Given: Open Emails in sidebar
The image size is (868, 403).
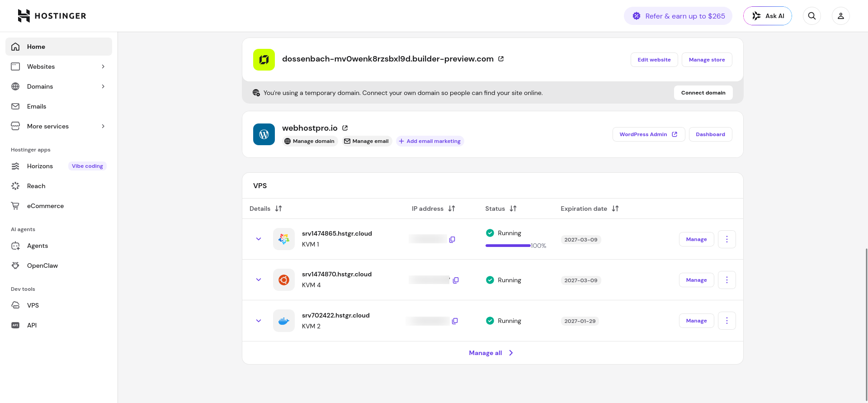Looking at the screenshot, I should (x=59, y=106).
